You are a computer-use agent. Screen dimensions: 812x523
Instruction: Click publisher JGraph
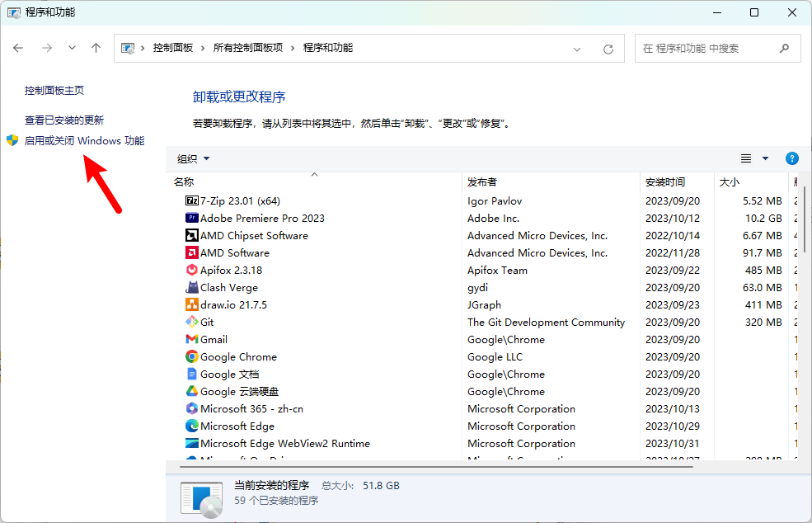tap(484, 304)
